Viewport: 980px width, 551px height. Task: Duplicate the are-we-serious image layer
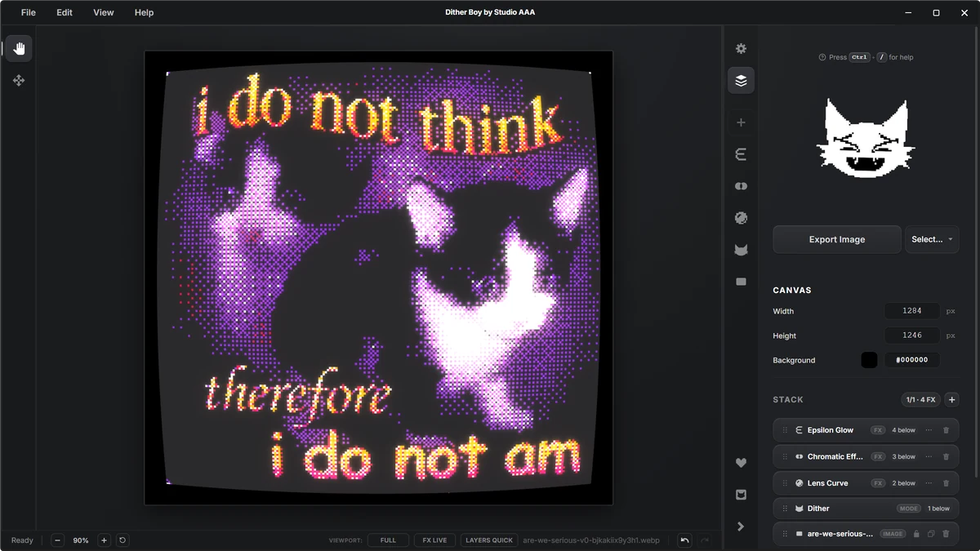pyautogui.click(x=931, y=534)
